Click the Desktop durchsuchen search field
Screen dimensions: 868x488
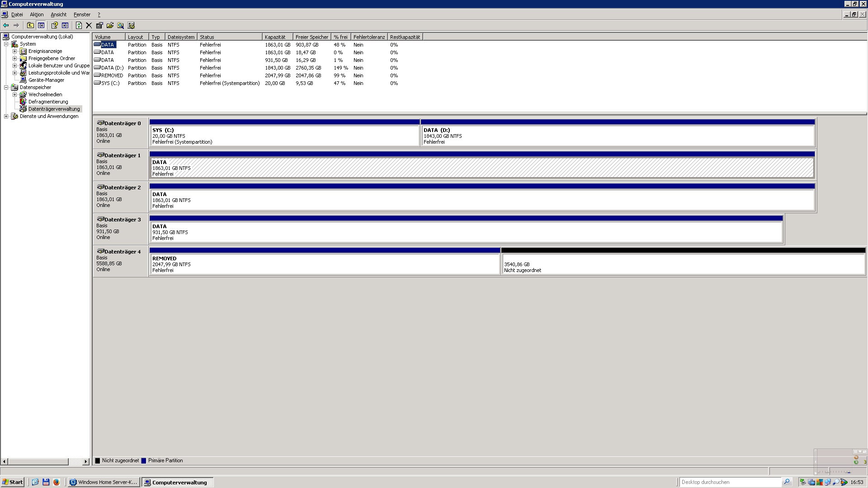[730, 482]
